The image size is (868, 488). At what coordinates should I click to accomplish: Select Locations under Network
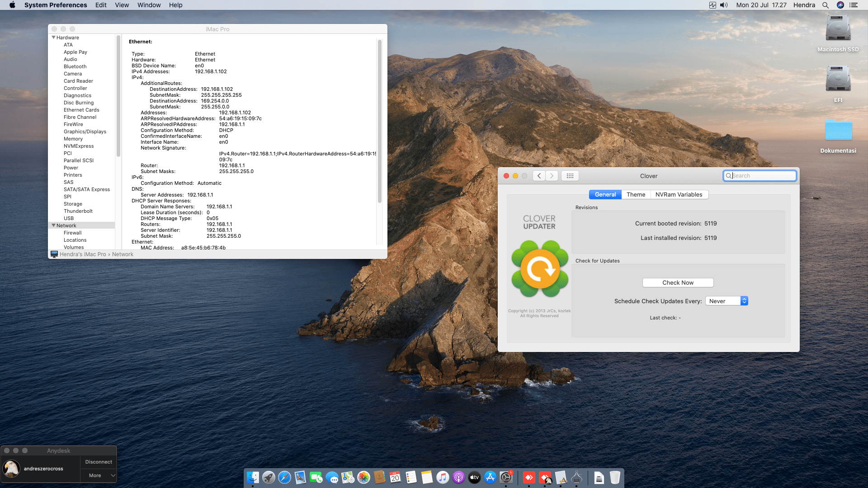click(75, 240)
